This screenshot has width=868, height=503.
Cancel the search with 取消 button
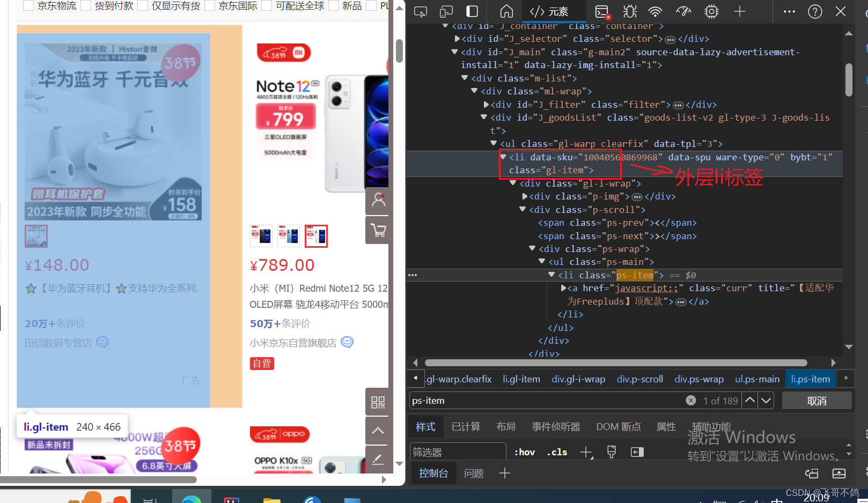coord(817,401)
